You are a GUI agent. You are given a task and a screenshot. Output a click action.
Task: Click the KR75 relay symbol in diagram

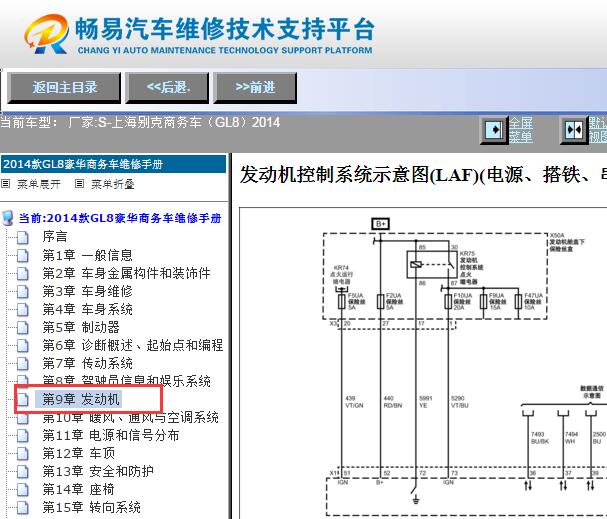click(431, 265)
